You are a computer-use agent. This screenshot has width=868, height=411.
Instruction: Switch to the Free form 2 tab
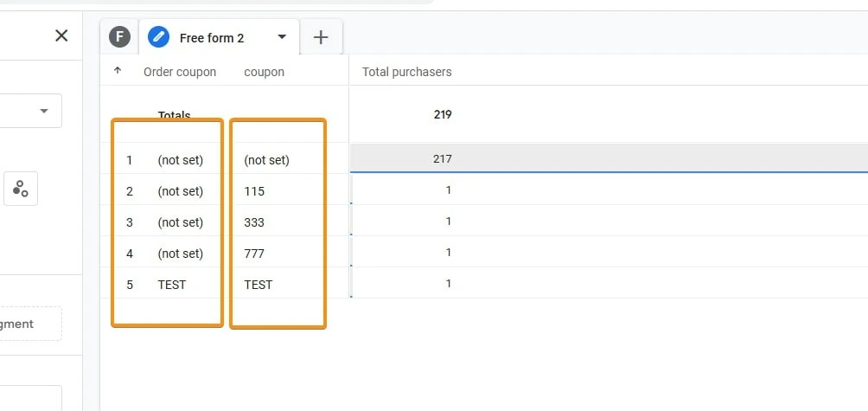(x=212, y=38)
